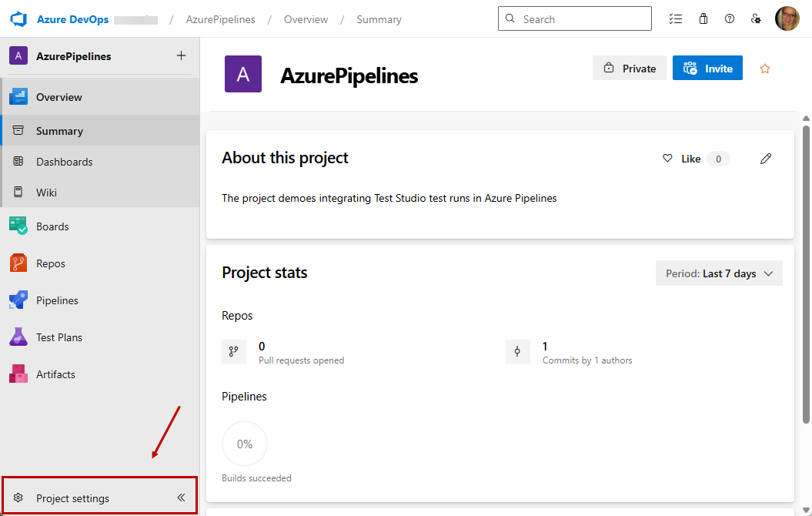812x516 pixels.
Task: Open the Wiki page
Action: tap(101, 193)
